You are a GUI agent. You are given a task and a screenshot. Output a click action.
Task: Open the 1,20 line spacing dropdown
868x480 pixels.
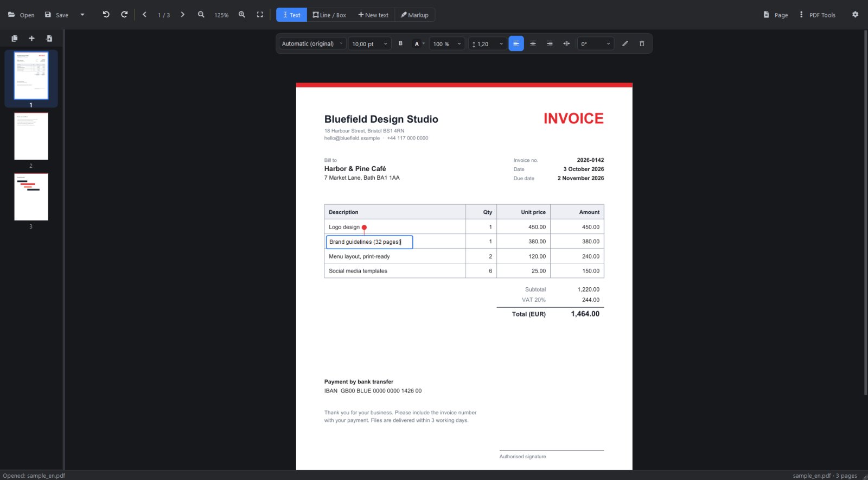pos(487,43)
